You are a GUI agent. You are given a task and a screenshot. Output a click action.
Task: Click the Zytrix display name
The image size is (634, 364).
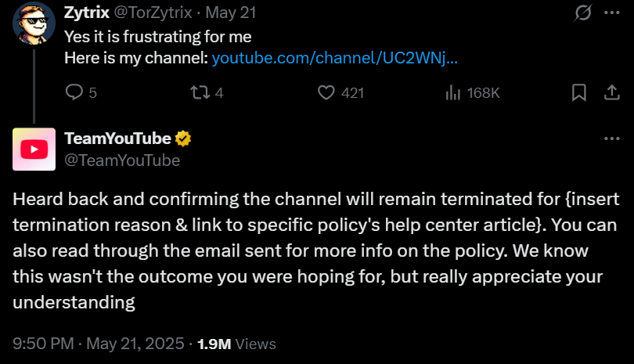[85, 14]
